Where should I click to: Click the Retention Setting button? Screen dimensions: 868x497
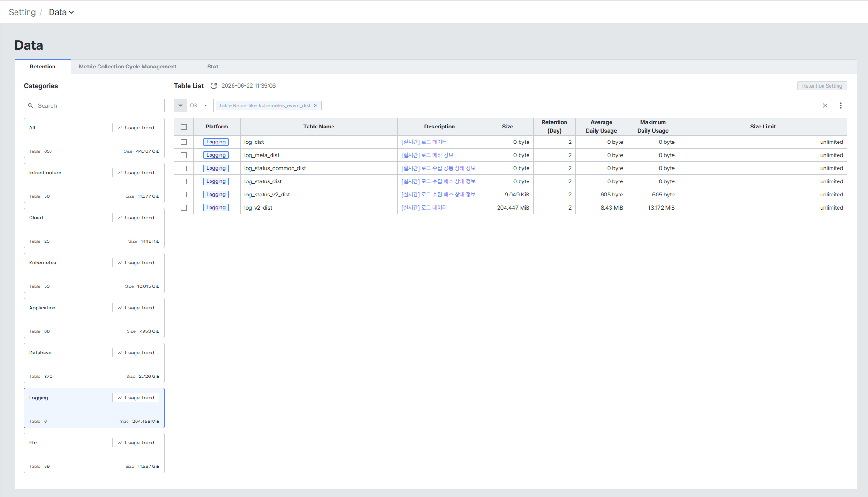(x=822, y=86)
